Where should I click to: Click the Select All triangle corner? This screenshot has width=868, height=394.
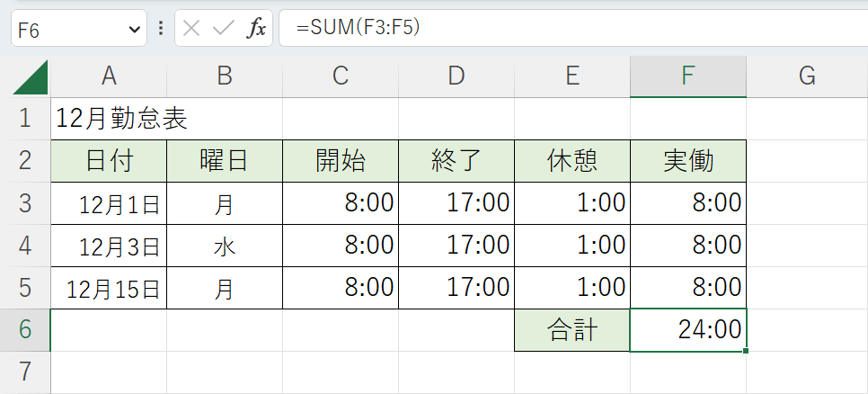tap(31, 78)
